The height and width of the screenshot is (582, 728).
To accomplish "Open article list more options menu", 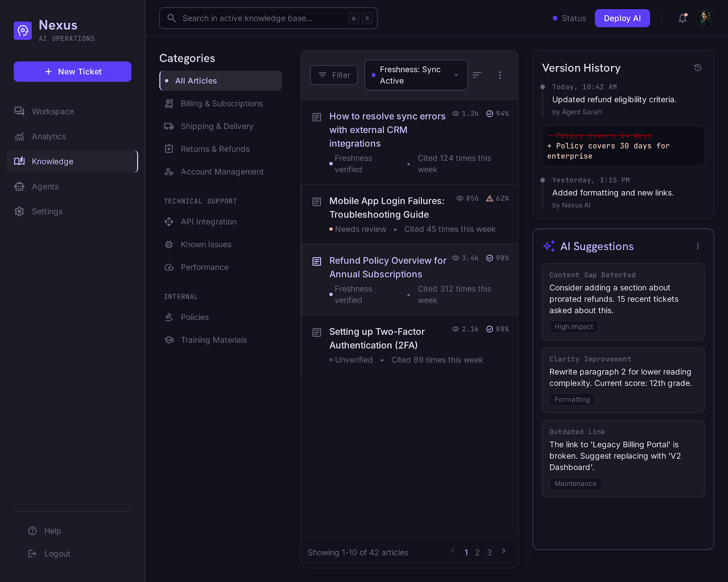I will pos(500,75).
